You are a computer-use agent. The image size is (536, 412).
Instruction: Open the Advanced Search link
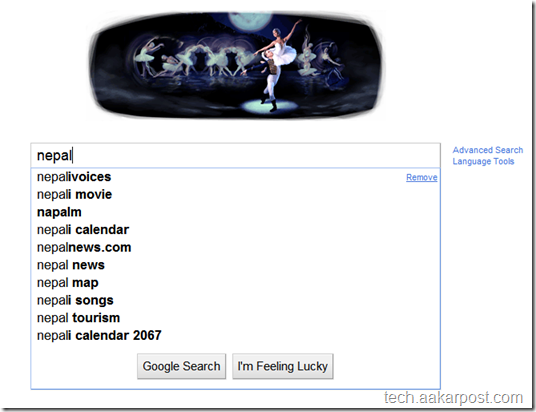point(488,150)
